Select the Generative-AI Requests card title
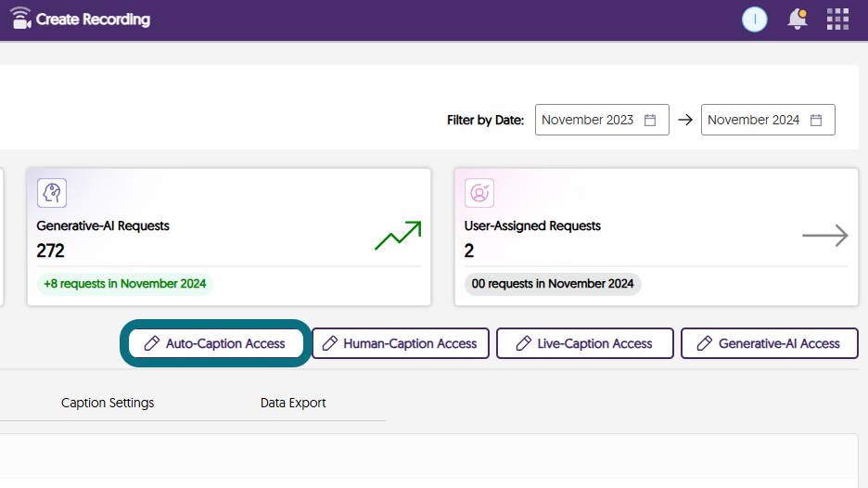This screenshot has width=868, height=488. click(x=103, y=226)
